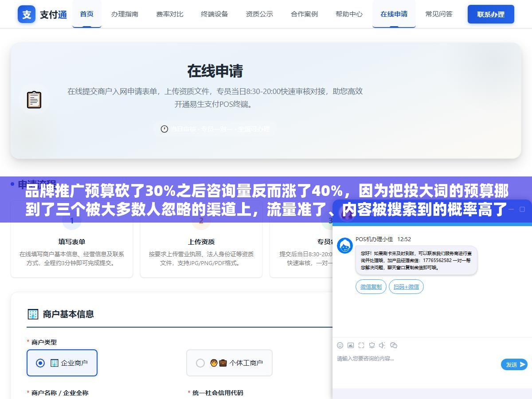Image resolution: width=532 pixels, height=399 pixels.
Task: Click the building icon beside 商户基本信息
Action: pyautogui.click(x=33, y=314)
